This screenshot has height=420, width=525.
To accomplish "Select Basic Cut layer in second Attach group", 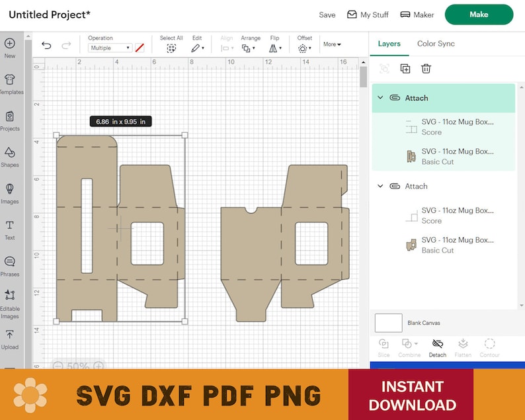I will point(443,245).
